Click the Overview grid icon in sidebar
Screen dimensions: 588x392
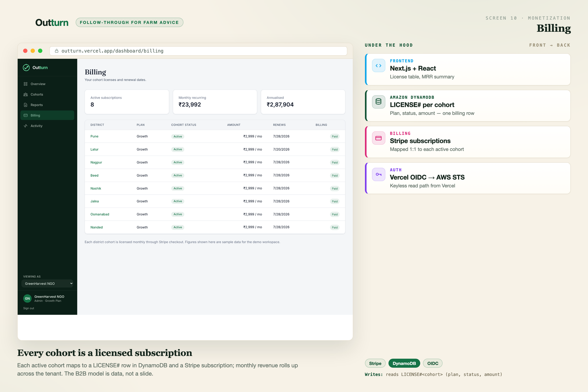25,84
